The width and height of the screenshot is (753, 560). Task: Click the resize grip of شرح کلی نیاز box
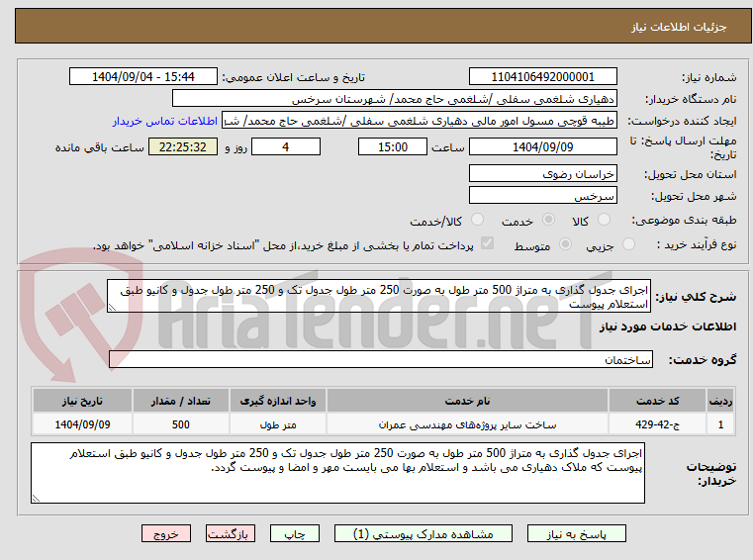[112, 308]
